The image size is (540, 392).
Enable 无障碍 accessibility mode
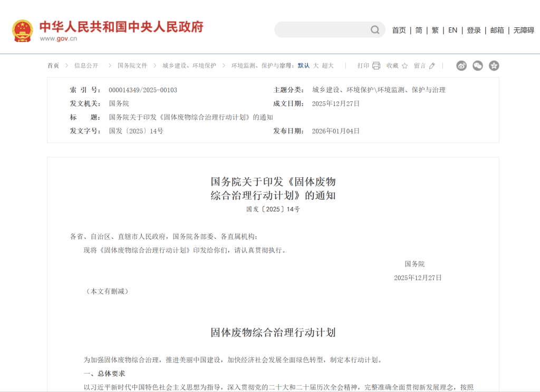coord(524,31)
